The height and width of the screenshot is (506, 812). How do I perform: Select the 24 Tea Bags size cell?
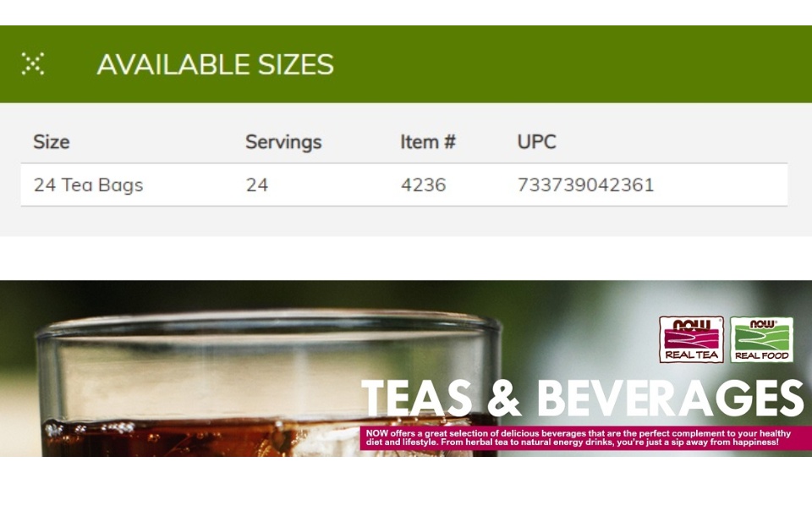[x=89, y=185]
